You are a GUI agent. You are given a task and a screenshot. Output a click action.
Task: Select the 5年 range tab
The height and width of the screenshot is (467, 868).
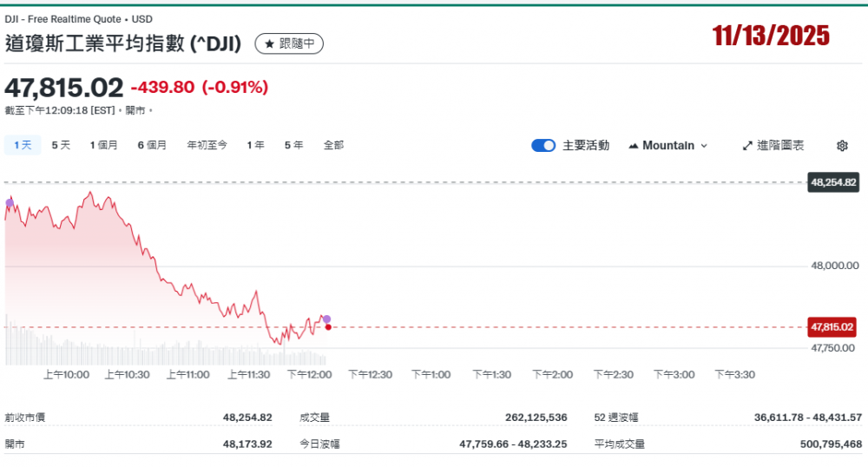tap(293, 145)
